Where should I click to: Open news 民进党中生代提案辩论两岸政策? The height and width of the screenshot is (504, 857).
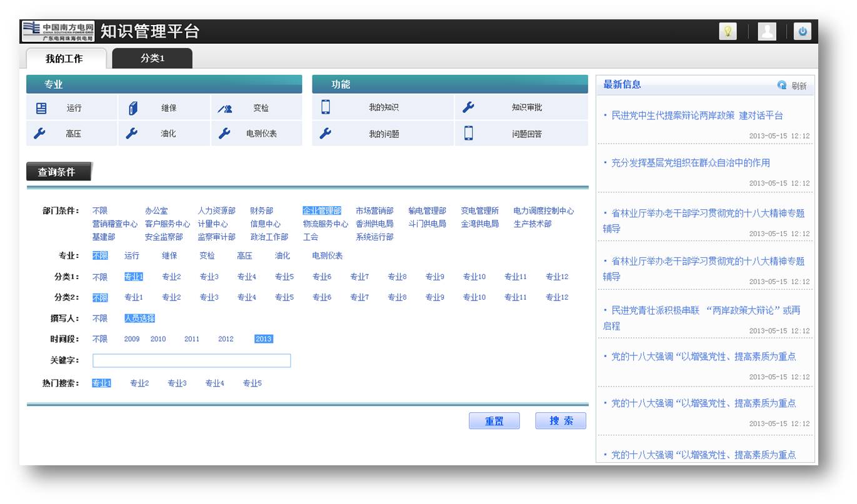pyautogui.click(x=697, y=116)
